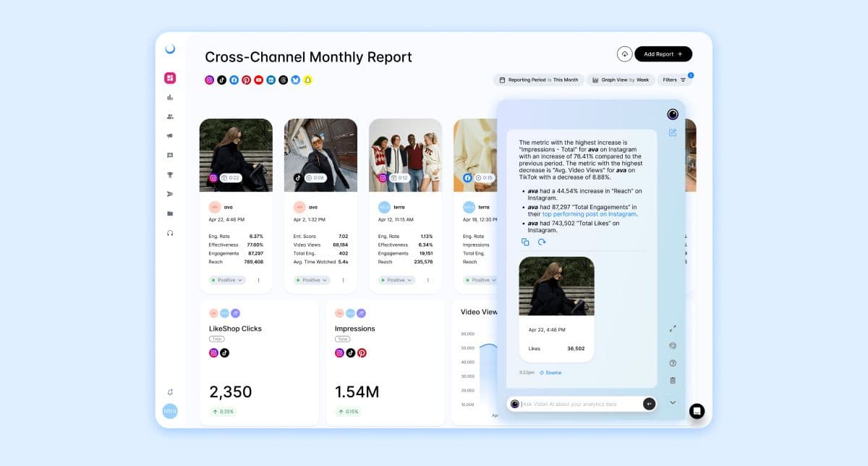Open the trophy icon in sidebar
The height and width of the screenshot is (466, 868).
pos(170,174)
